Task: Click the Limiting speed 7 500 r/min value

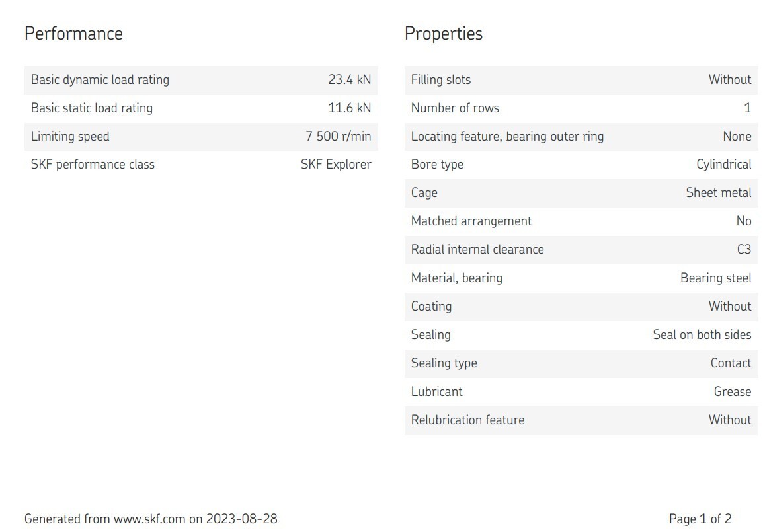Action: point(338,136)
